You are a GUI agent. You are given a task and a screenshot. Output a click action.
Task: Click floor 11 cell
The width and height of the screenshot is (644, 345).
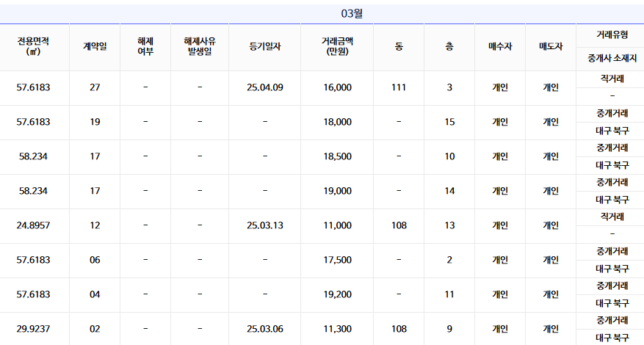point(449,294)
